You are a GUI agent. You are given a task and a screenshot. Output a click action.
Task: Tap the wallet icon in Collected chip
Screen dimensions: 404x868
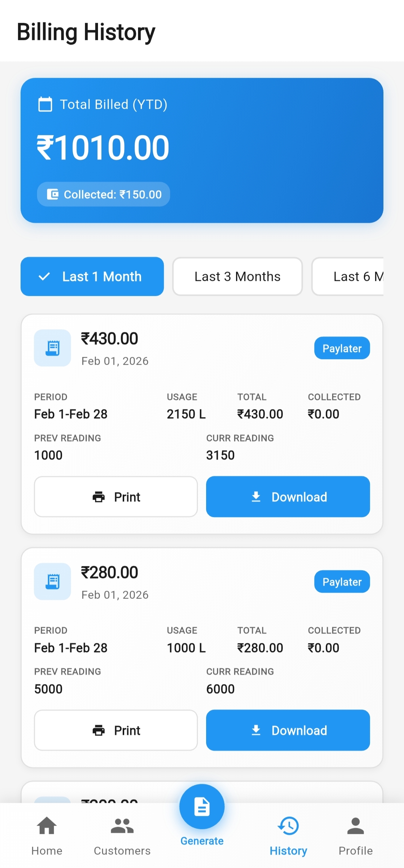point(53,194)
